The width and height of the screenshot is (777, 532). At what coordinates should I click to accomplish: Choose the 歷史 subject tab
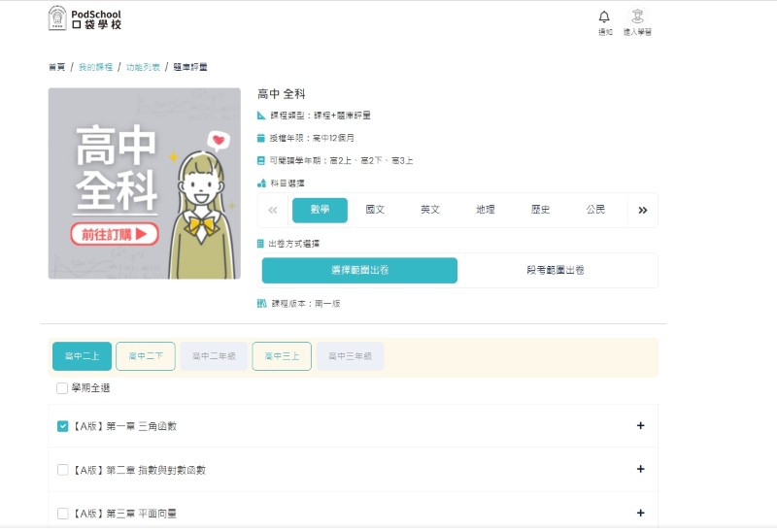(541, 210)
